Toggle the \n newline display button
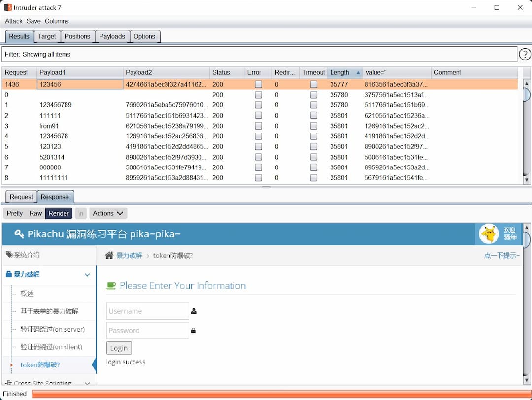The height and width of the screenshot is (400, 532). pos(80,213)
